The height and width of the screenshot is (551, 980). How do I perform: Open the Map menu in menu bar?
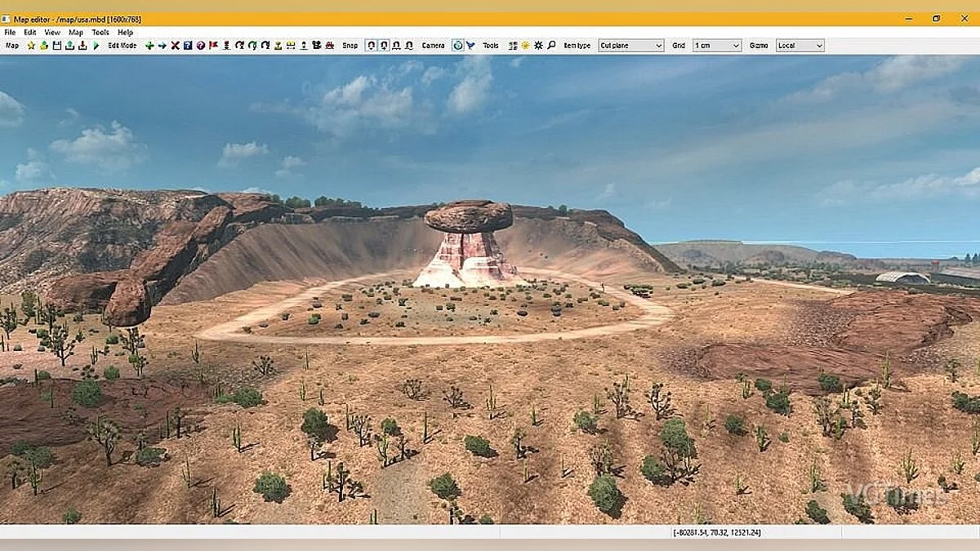point(75,33)
